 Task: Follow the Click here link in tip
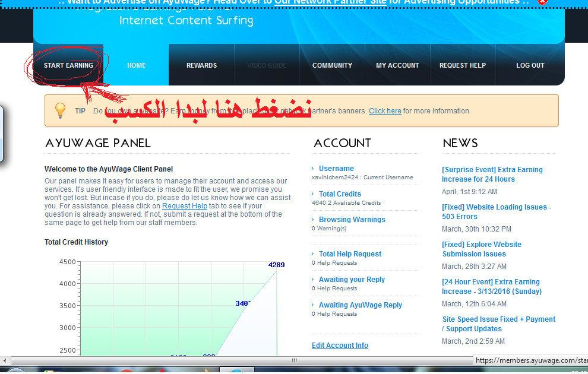coord(385,111)
